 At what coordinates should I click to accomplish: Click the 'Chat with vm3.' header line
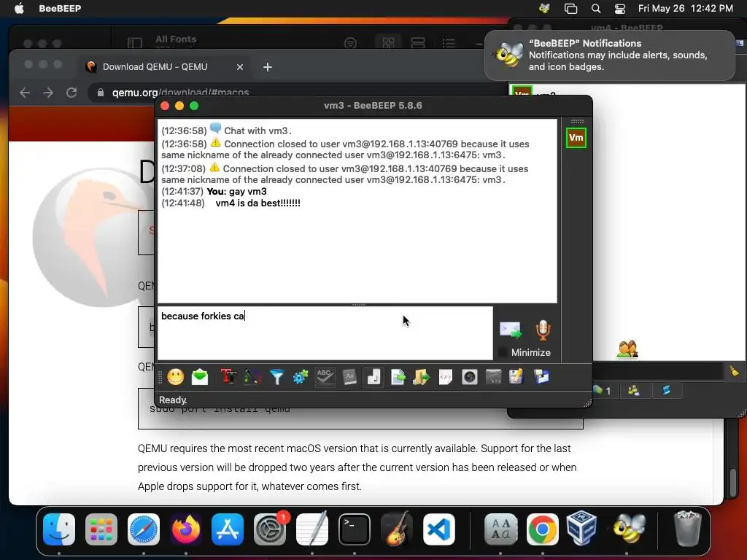(x=258, y=131)
